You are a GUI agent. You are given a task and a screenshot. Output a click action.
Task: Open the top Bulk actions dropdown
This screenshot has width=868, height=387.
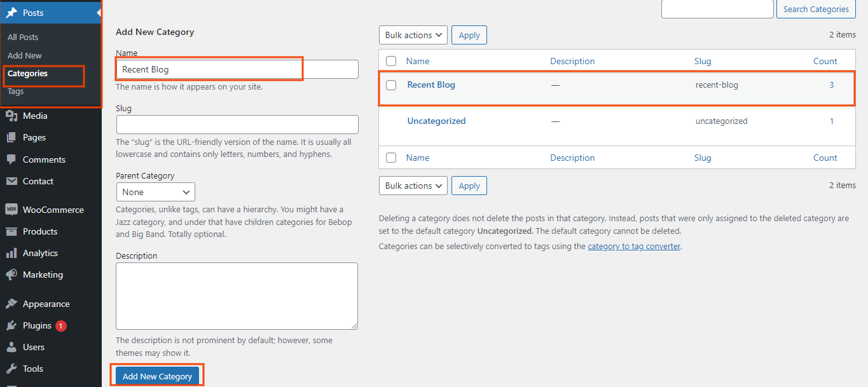pos(413,36)
